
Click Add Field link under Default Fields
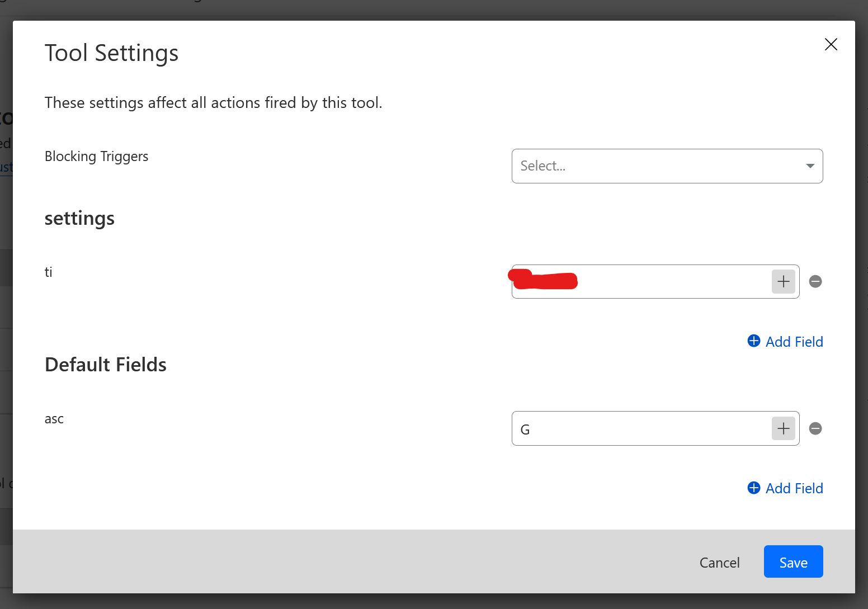tap(794, 488)
